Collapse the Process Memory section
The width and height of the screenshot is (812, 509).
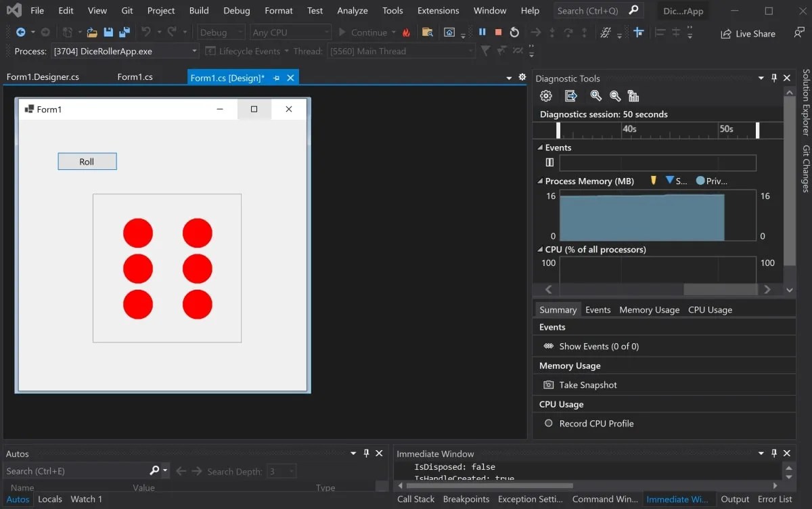tap(539, 181)
